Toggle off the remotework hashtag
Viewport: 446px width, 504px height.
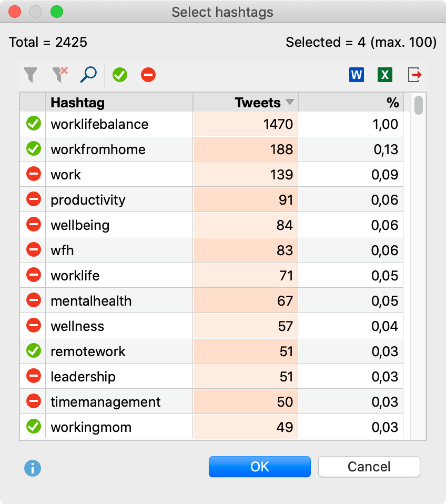coord(34,351)
